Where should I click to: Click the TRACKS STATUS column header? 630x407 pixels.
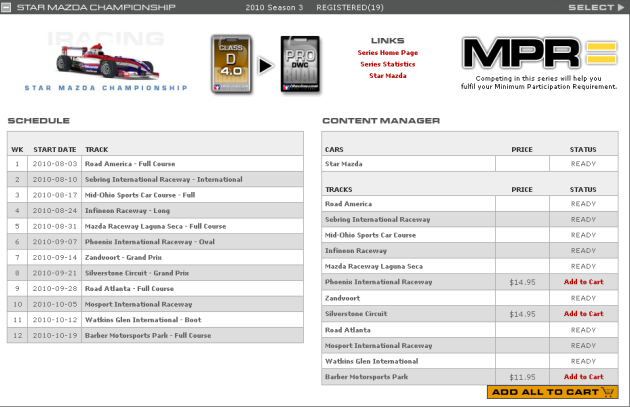[583, 190]
